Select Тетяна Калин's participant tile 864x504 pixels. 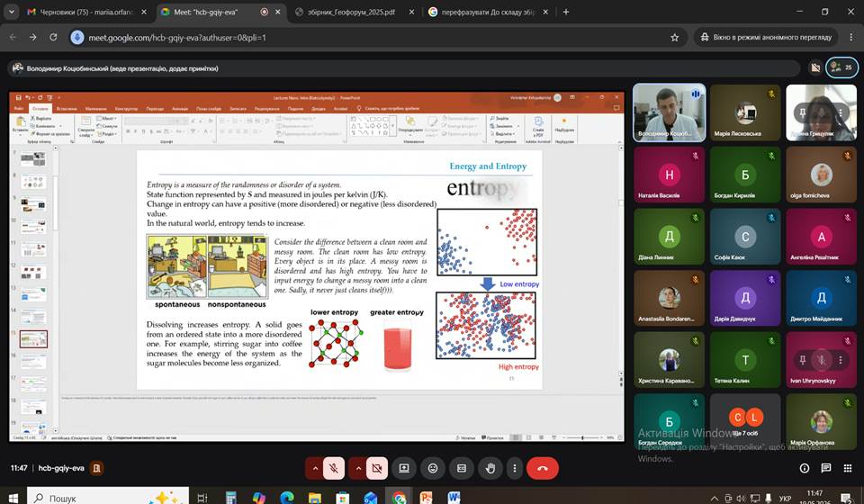coord(745,360)
